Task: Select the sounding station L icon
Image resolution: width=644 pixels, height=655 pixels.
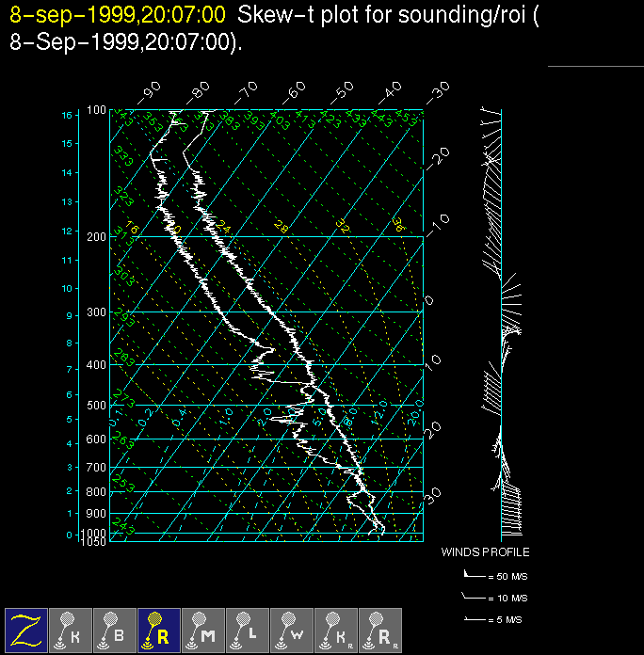Action: pyautogui.click(x=247, y=630)
